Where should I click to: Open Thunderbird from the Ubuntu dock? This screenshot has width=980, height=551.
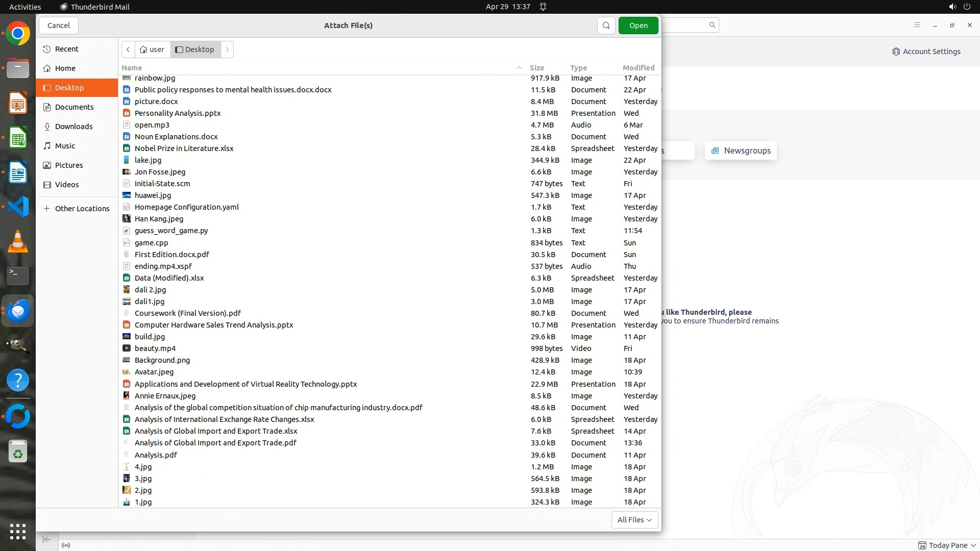pyautogui.click(x=18, y=311)
